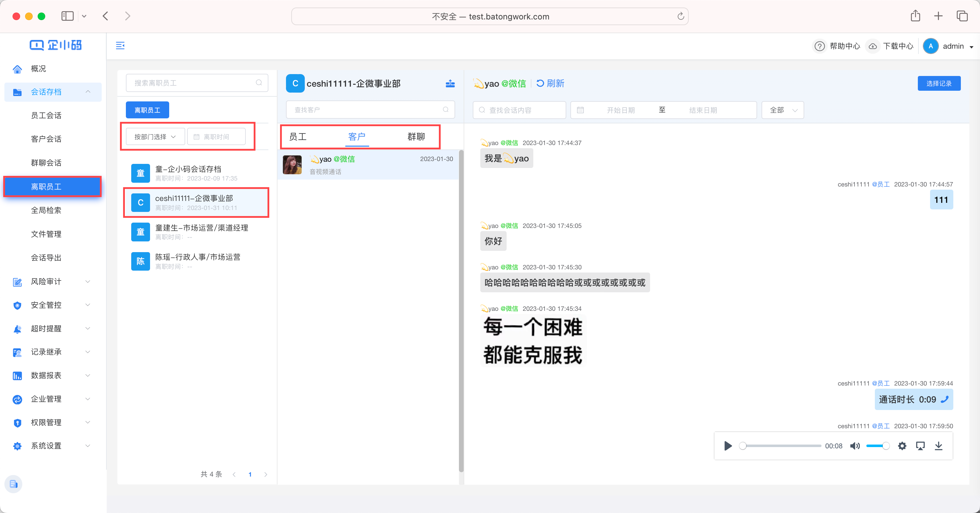Click the search icon in 查找客户 box
980x513 pixels.
pyautogui.click(x=445, y=110)
